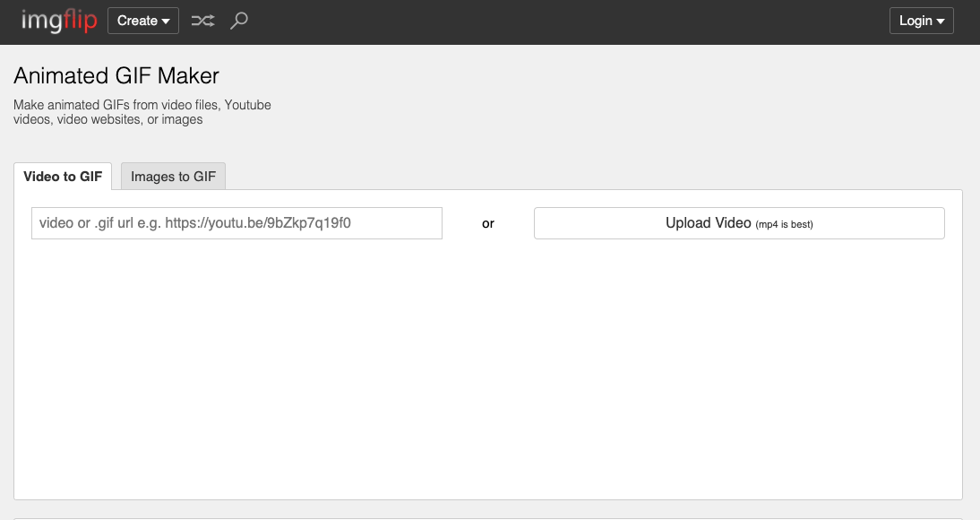Click the Animated GIF Maker heading
The image size is (980, 520).
tap(116, 76)
